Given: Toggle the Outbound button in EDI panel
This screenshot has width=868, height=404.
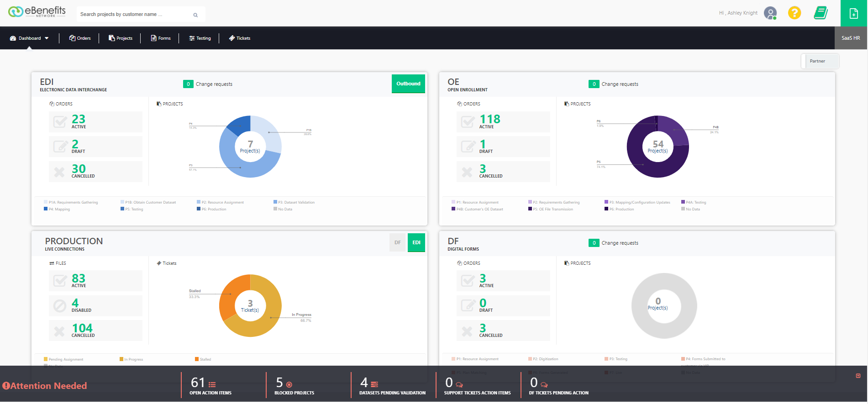Looking at the screenshot, I should [x=408, y=84].
